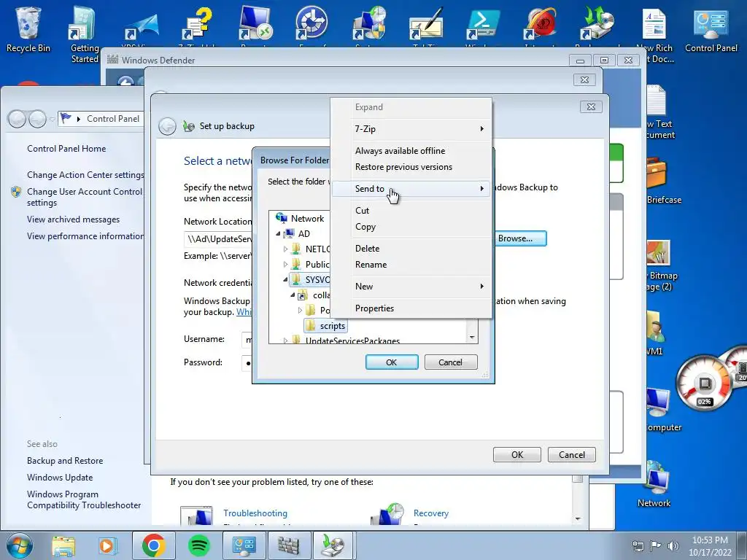Select Copy from the context menu

(x=411, y=227)
